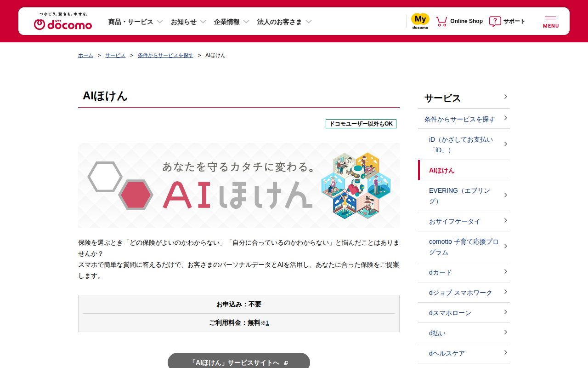Viewport: 588px width, 368px height.
Task: Click the support question mark icon
Action: coord(495,21)
